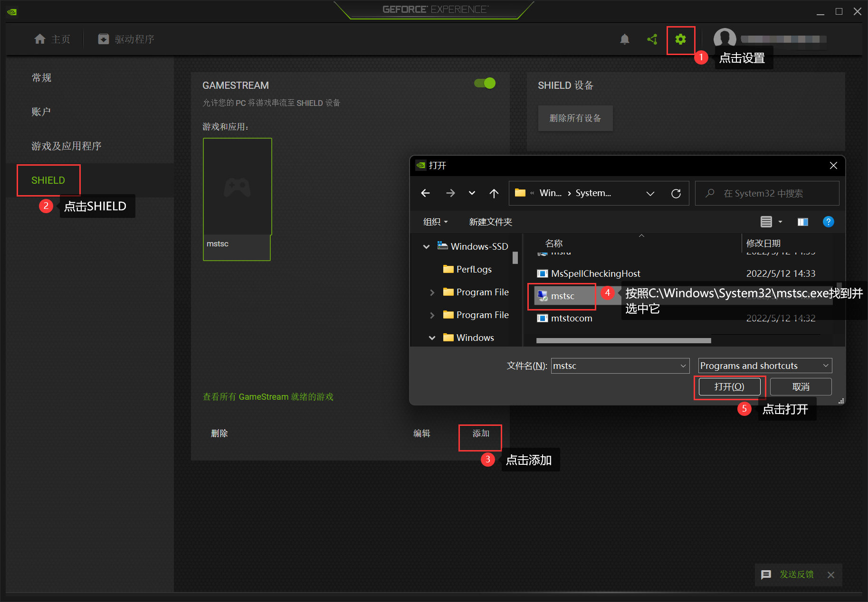
Task: Go back in the file dialog
Action: pyautogui.click(x=425, y=193)
